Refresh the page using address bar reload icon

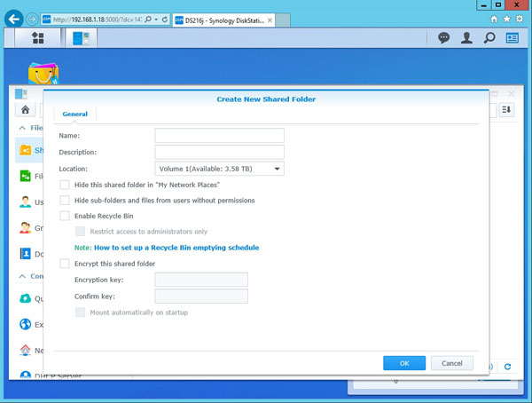coord(165,20)
